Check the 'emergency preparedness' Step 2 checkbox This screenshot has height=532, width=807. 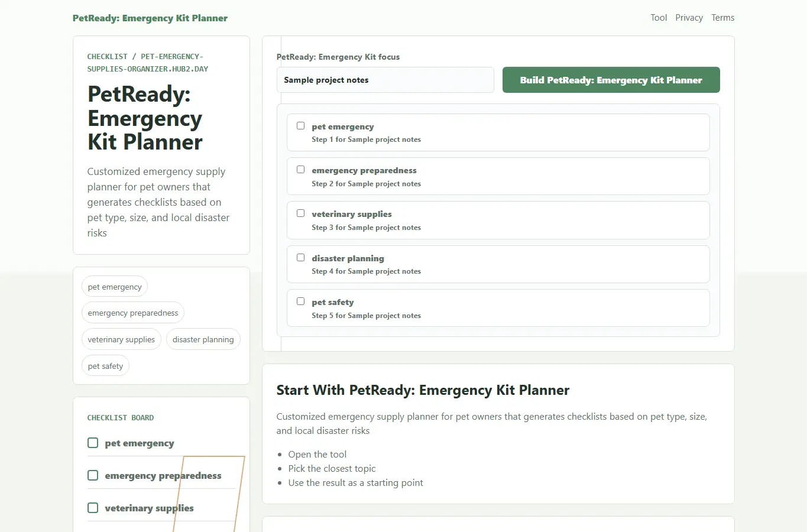pyautogui.click(x=300, y=170)
